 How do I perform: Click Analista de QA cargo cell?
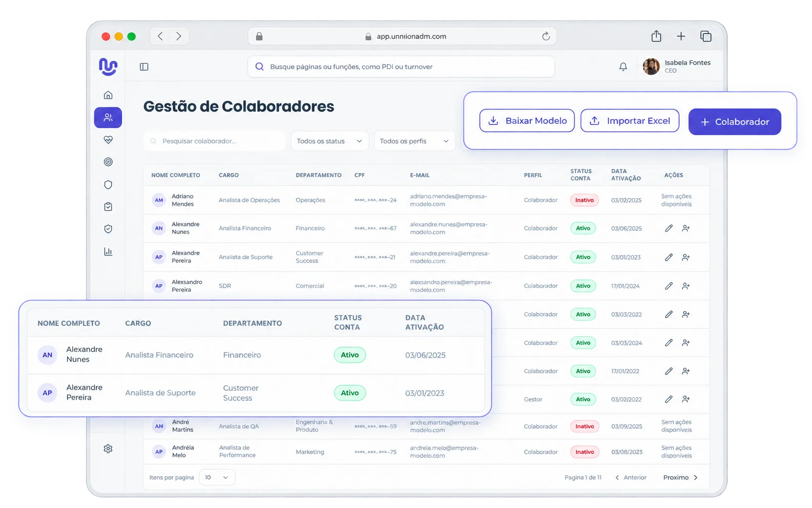[239, 426]
